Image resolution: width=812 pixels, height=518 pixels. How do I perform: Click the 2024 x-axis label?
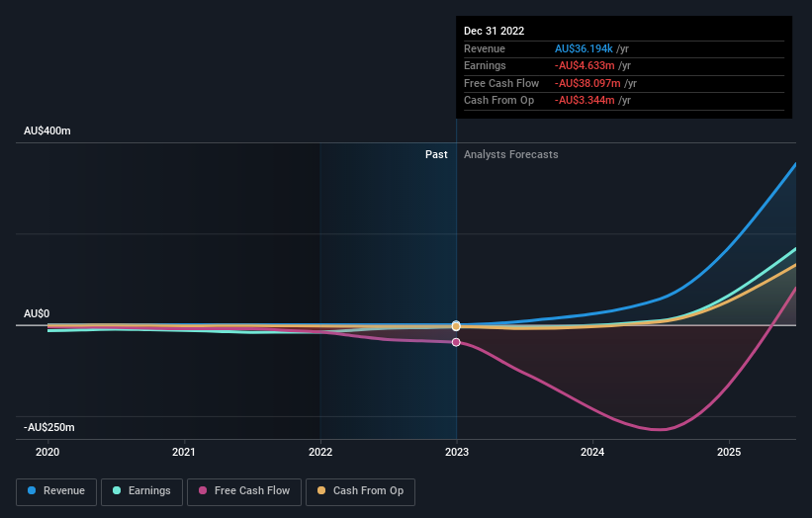point(592,452)
